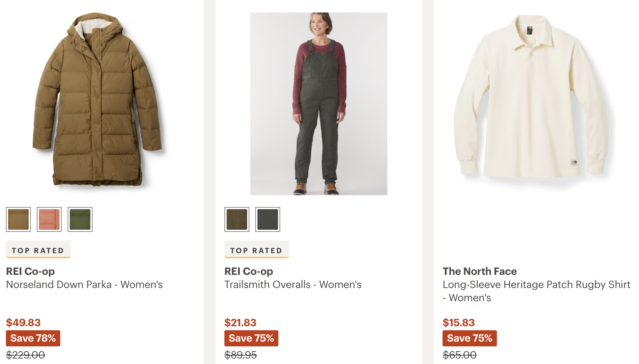Click the Save 75% badge under $21.83
639x364 pixels.
coord(251,338)
